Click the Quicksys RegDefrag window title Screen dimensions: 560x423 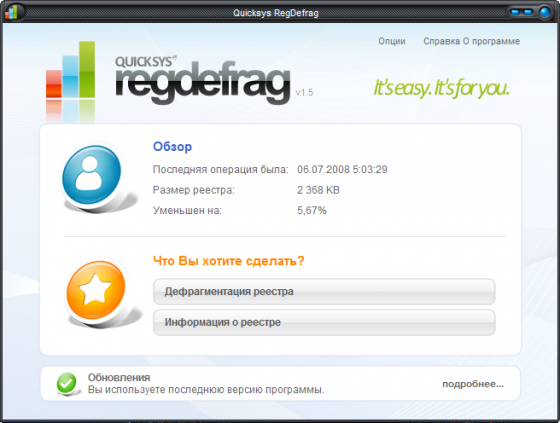tap(276, 13)
